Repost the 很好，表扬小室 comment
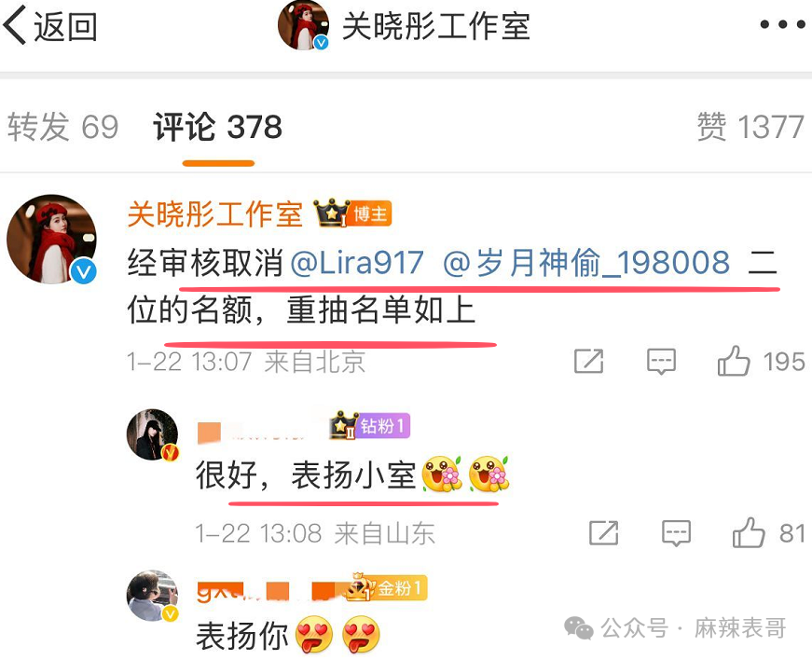This screenshot has width=812, height=660. click(604, 533)
